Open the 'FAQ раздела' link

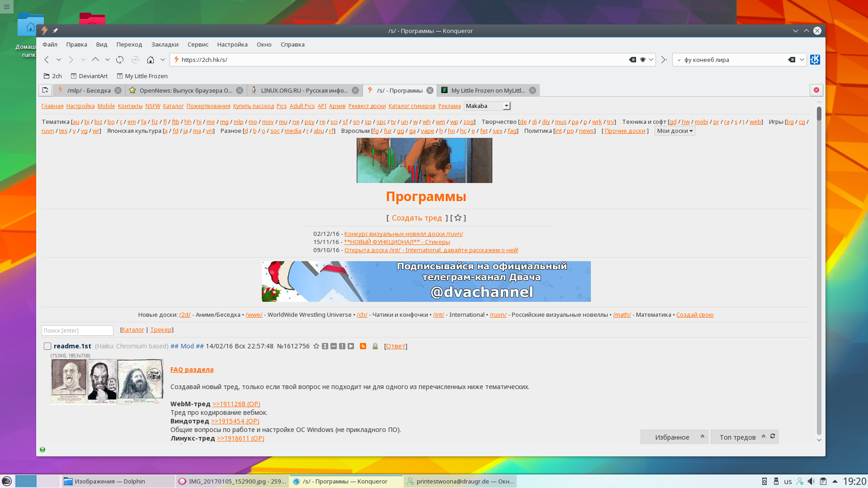coord(192,370)
